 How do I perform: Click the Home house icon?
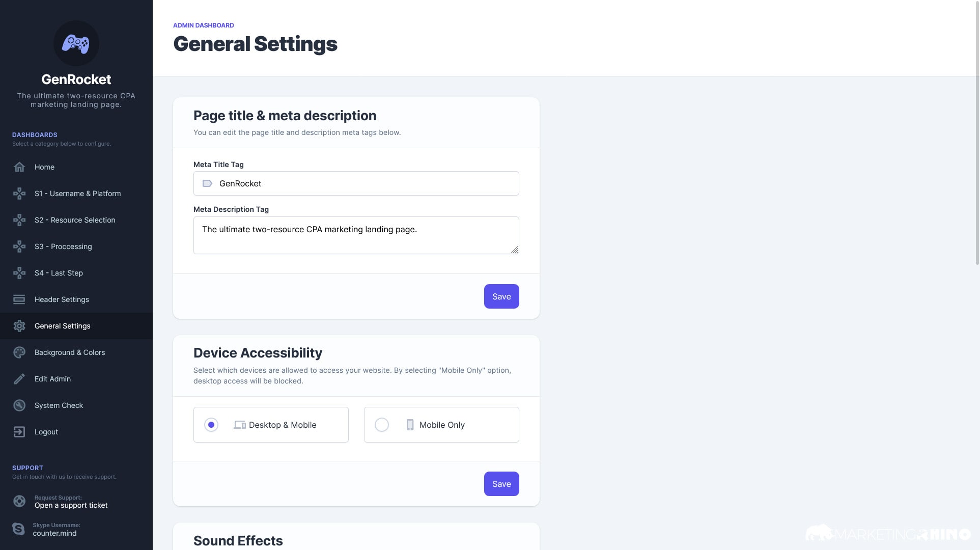[x=19, y=167]
